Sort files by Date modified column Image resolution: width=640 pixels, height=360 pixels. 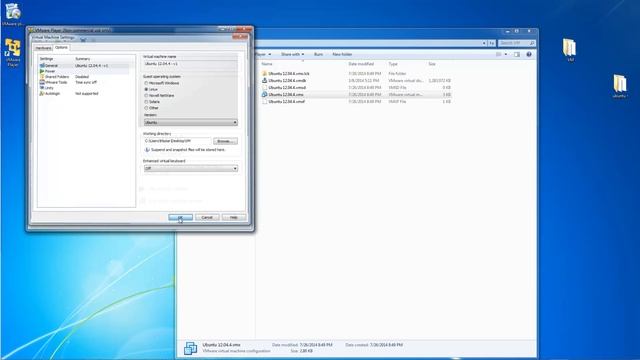[x=361, y=64]
